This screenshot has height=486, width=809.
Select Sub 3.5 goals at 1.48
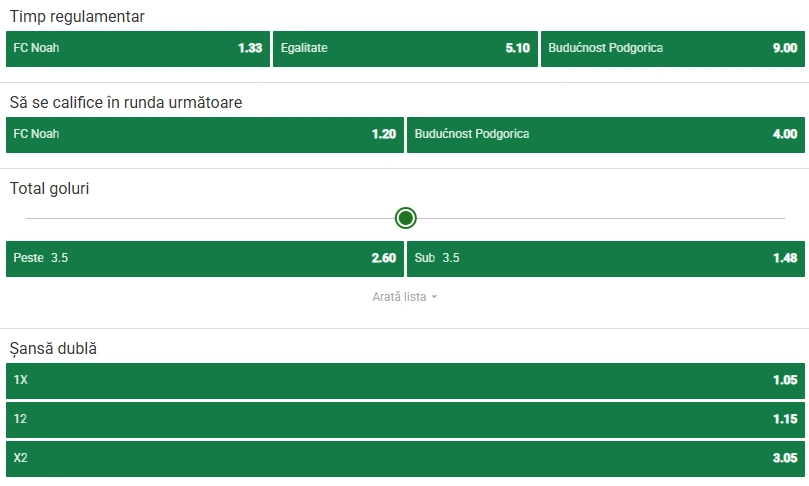tap(606, 258)
